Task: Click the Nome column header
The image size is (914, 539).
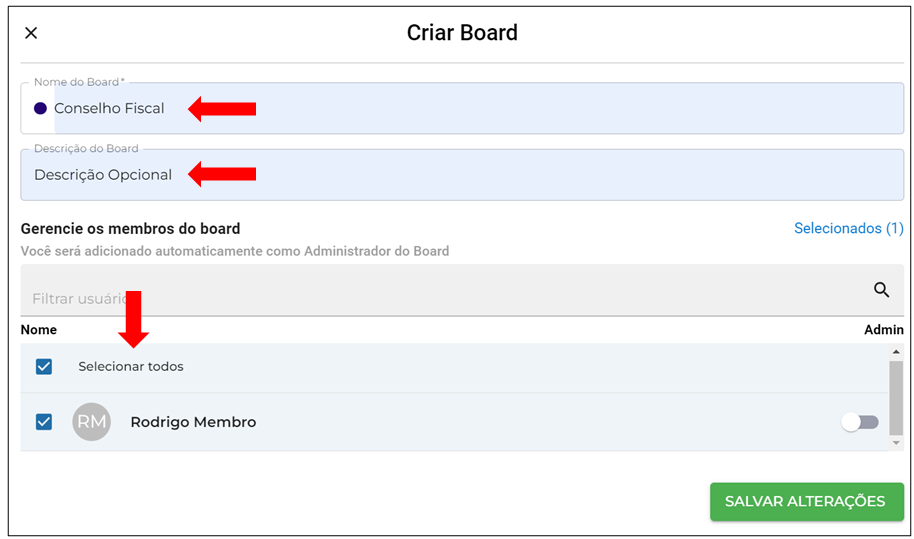Action: click(x=39, y=330)
